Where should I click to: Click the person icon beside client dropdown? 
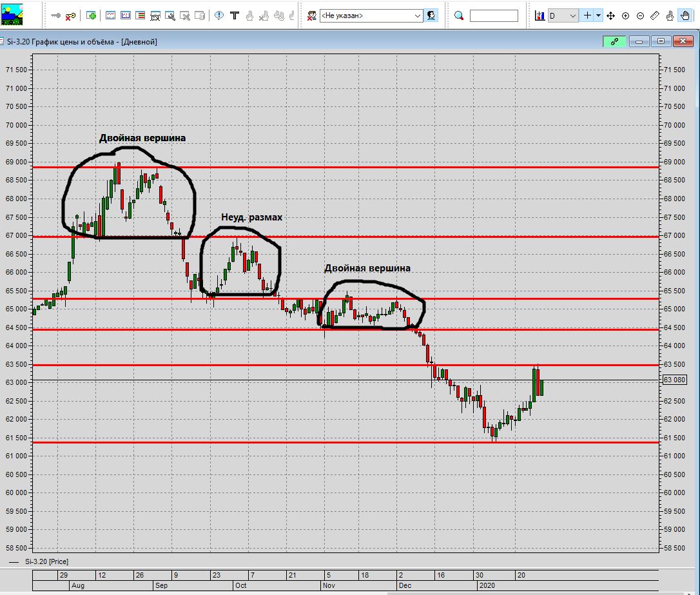tap(431, 15)
